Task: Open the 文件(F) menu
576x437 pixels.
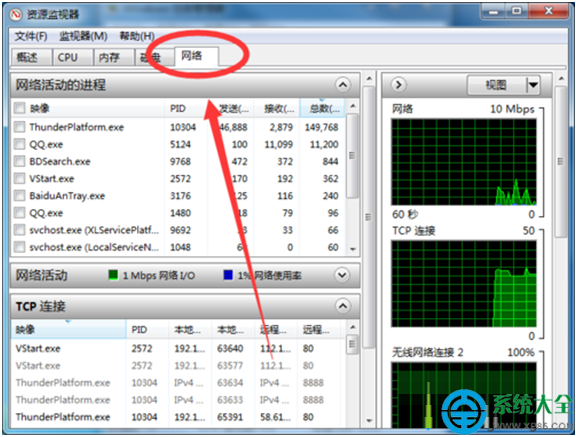Action: (x=31, y=36)
